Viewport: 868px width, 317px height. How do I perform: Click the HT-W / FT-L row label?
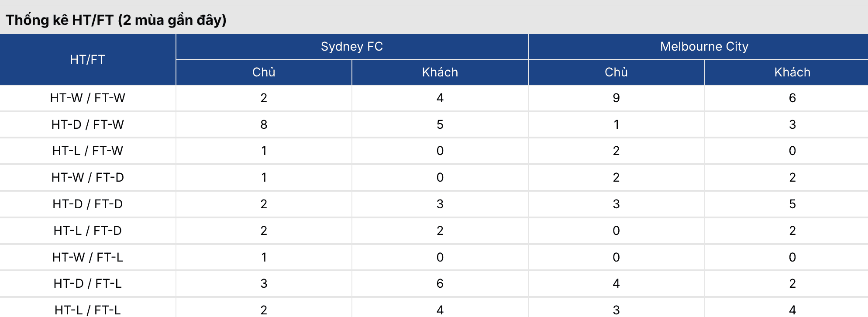point(88,257)
